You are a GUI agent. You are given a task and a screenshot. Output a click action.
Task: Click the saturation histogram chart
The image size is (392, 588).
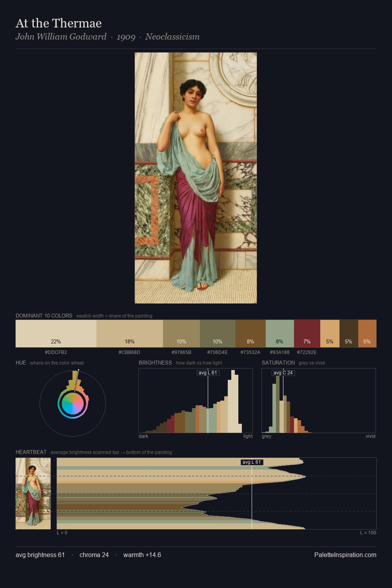319,401
